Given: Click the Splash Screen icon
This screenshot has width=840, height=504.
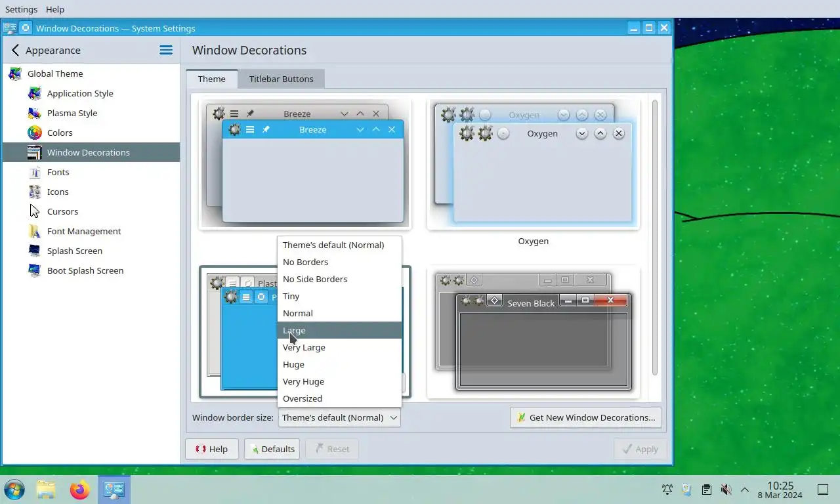Looking at the screenshot, I should 35,251.
